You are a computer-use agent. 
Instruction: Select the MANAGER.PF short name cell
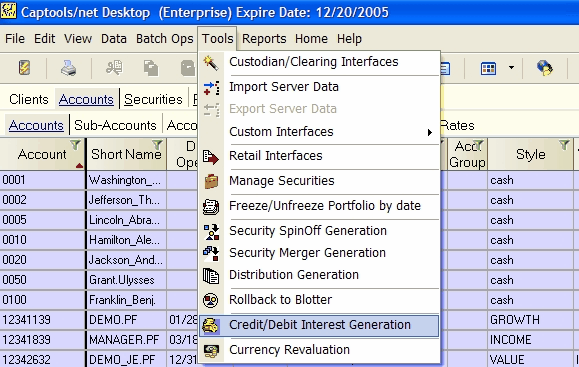coord(126,340)
